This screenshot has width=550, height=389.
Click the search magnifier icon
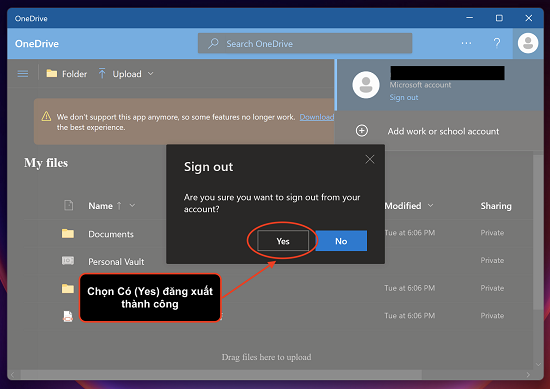(213, 43)
